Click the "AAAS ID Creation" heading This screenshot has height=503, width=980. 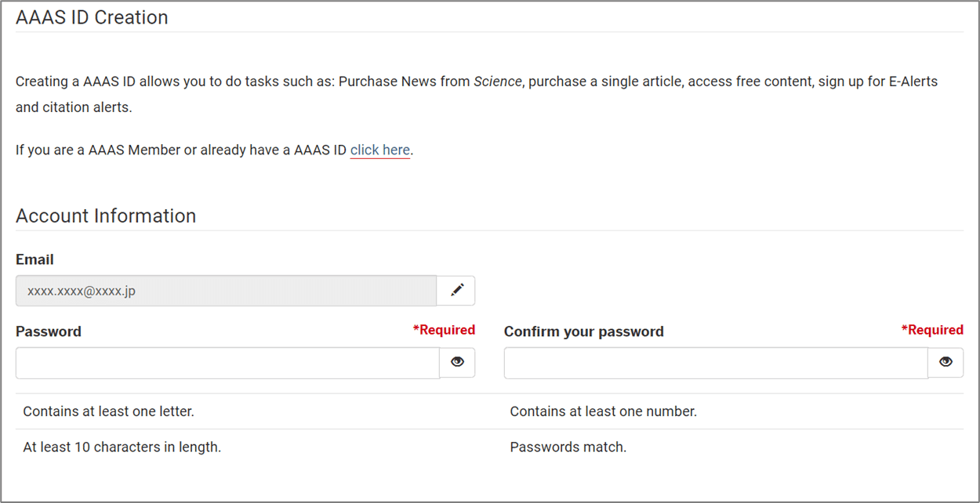click(x=92, y=17)
